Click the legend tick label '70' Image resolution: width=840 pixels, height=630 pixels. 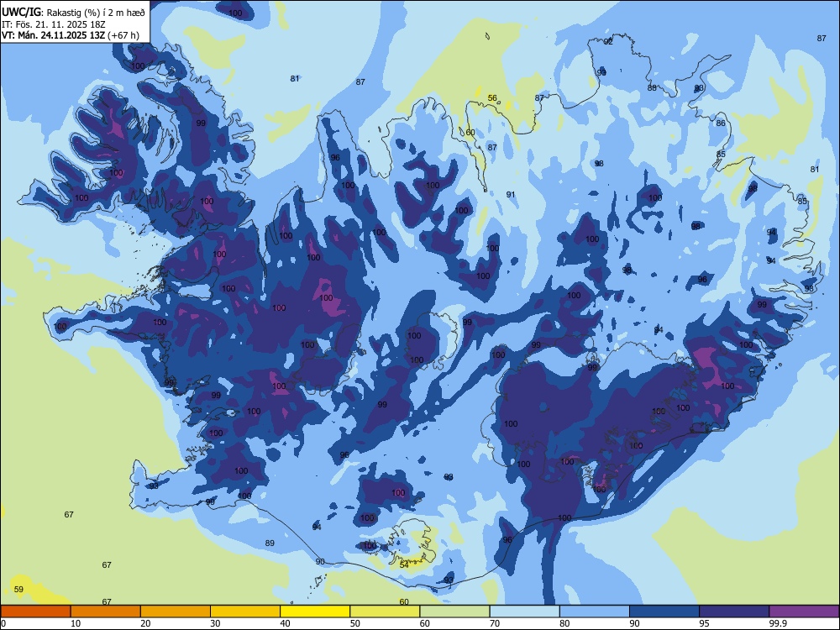pos(495,623)
